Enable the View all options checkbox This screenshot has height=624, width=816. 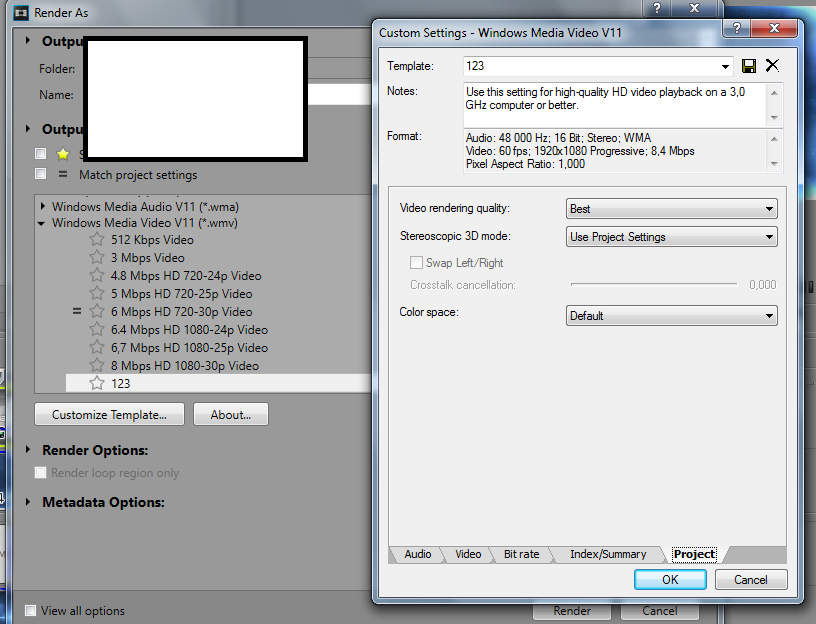pyautogui.click(x=31, y=610)
